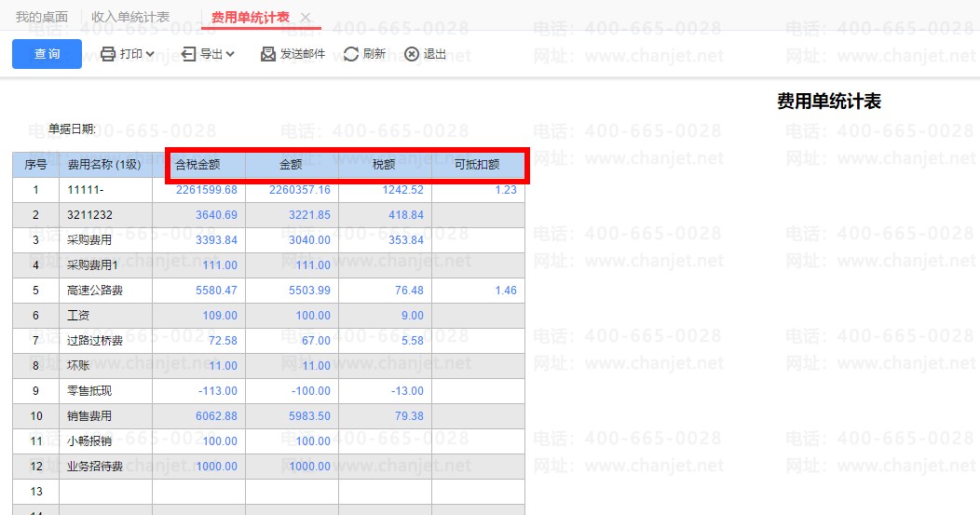Click the 3221.85 value
This screenshot has height=515, width=980.
(x=309, y=215)
